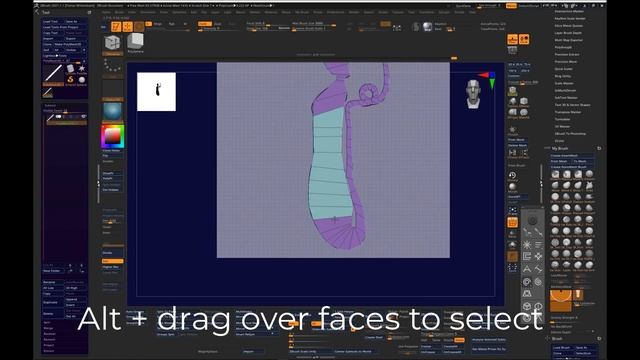Pick a color in the color picker square
640x360 pixels.
coord(113,136)
